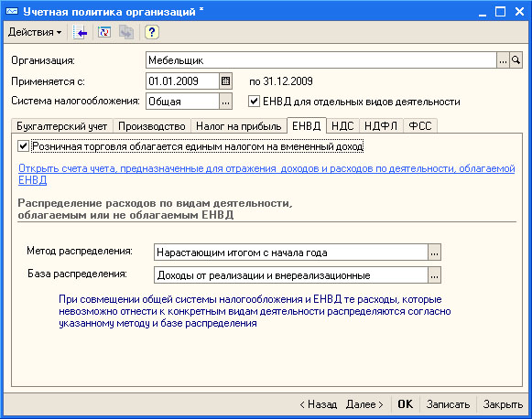532x419 pixels.
Task: Click the refresh icon in toolbar
Action: click(x=104, y=33)
